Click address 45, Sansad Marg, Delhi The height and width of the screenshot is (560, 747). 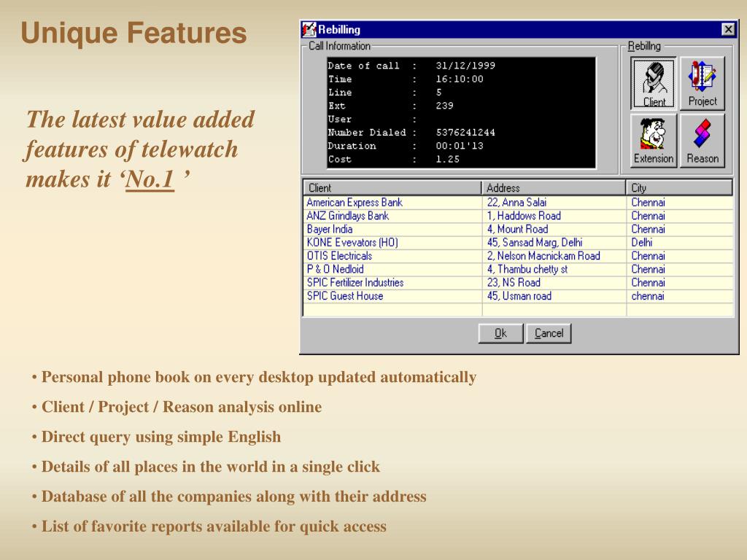[x=535, y=242]
